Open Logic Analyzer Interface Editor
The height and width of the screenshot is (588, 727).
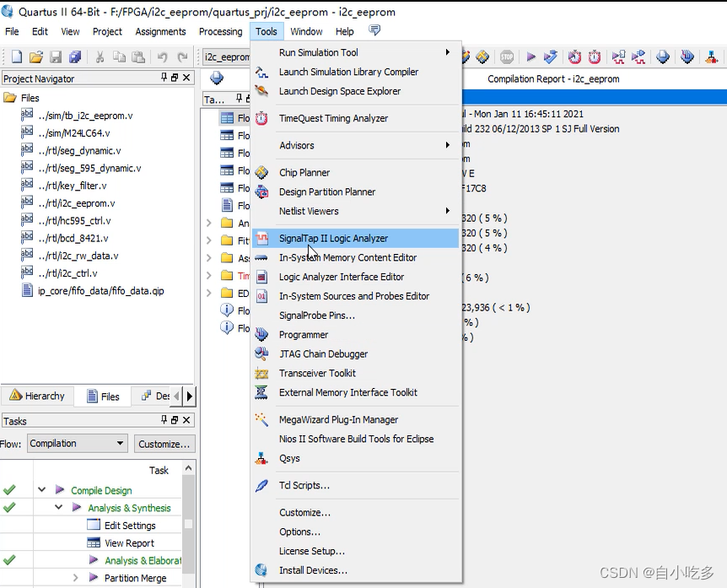(356, 277)
